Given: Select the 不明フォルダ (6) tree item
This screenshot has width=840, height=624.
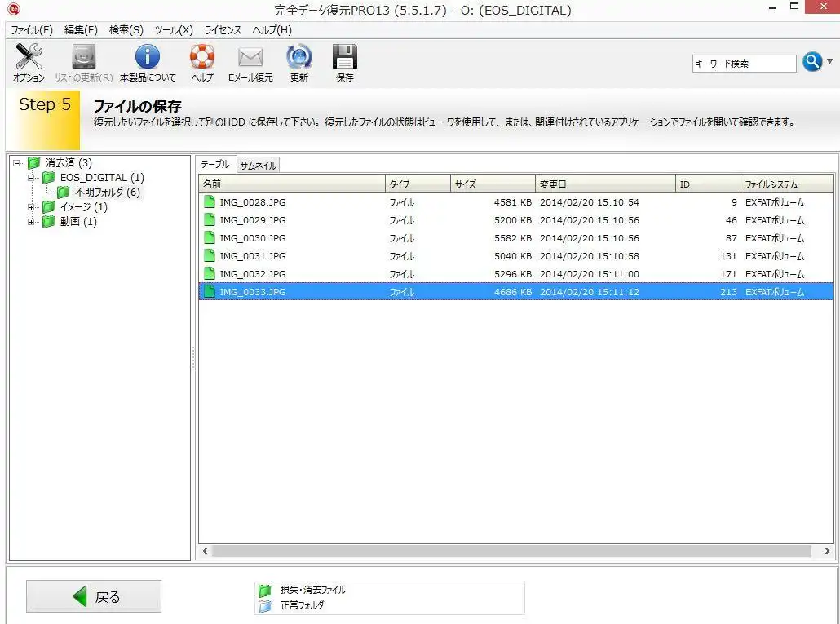Looking at the screenshot, I should (x=107, y=193).
